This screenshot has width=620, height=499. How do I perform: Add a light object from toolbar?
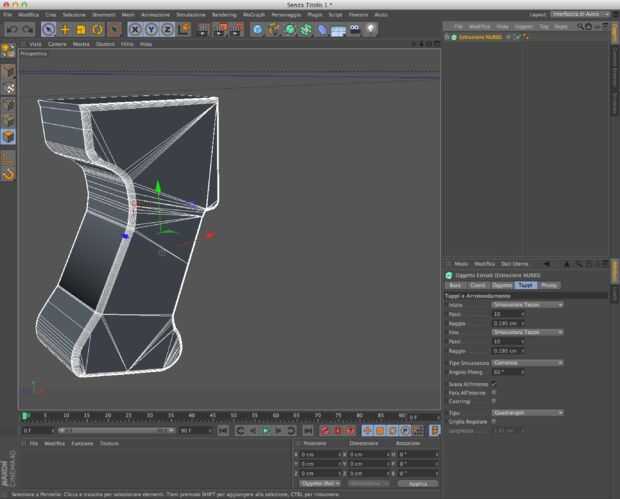[371, 30]
